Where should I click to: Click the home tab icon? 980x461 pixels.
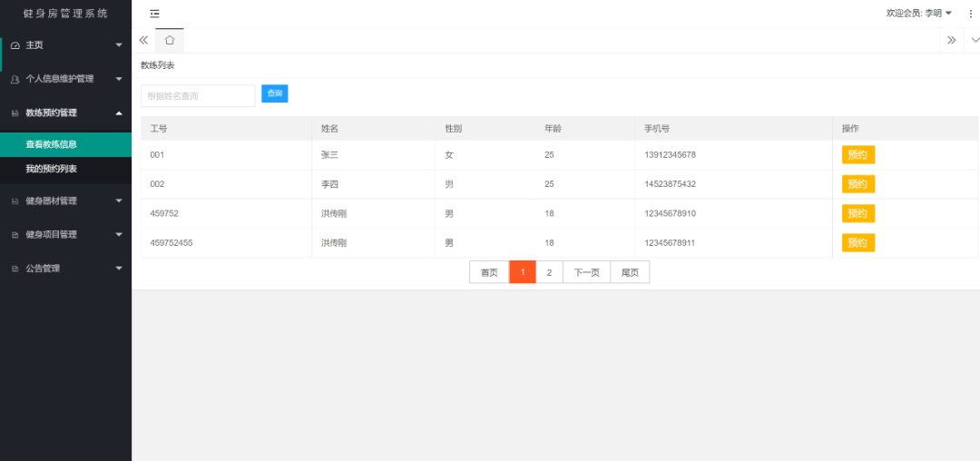(x=169, y=40)
